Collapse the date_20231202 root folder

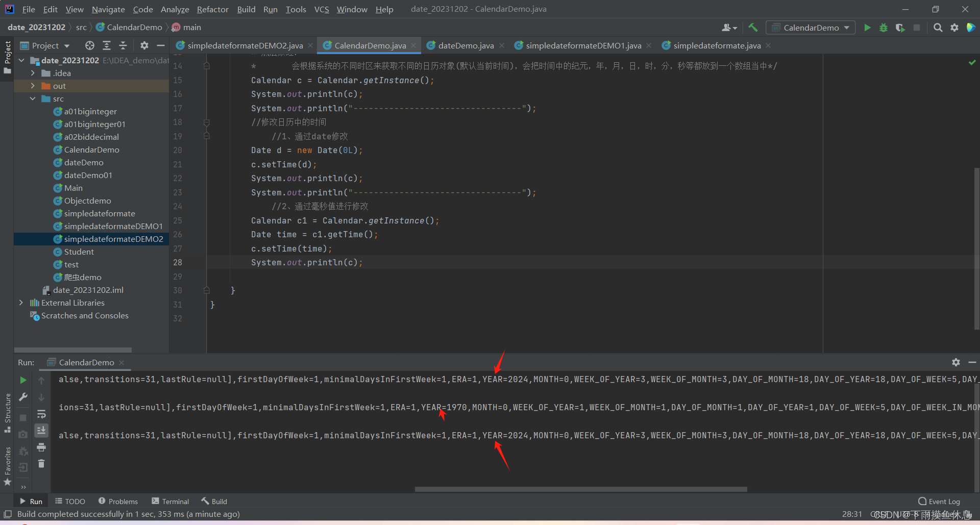pos(21,60)
